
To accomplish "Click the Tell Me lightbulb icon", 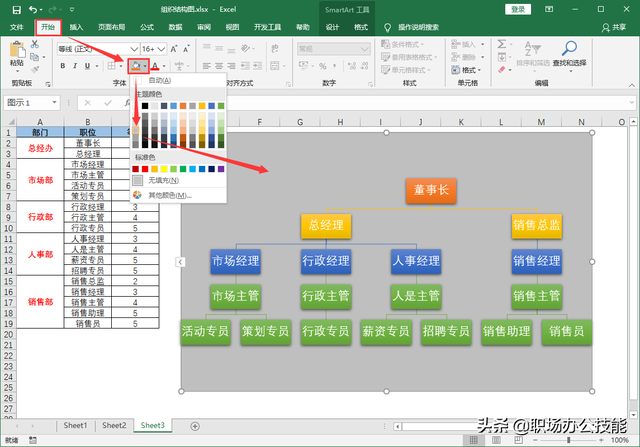I will point(387,27).
